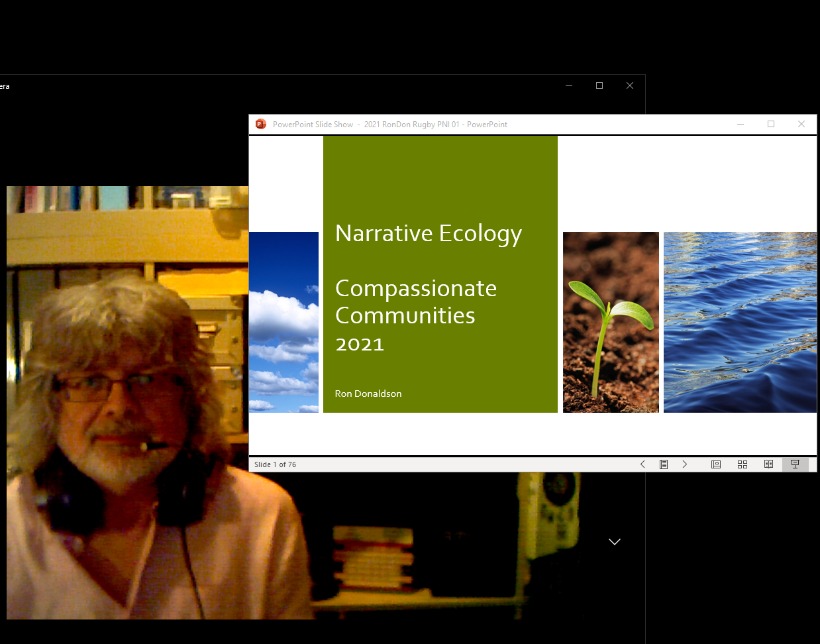Switch to Reading View
The height and width of the screenshot is (644, 820).
point(768,464)
